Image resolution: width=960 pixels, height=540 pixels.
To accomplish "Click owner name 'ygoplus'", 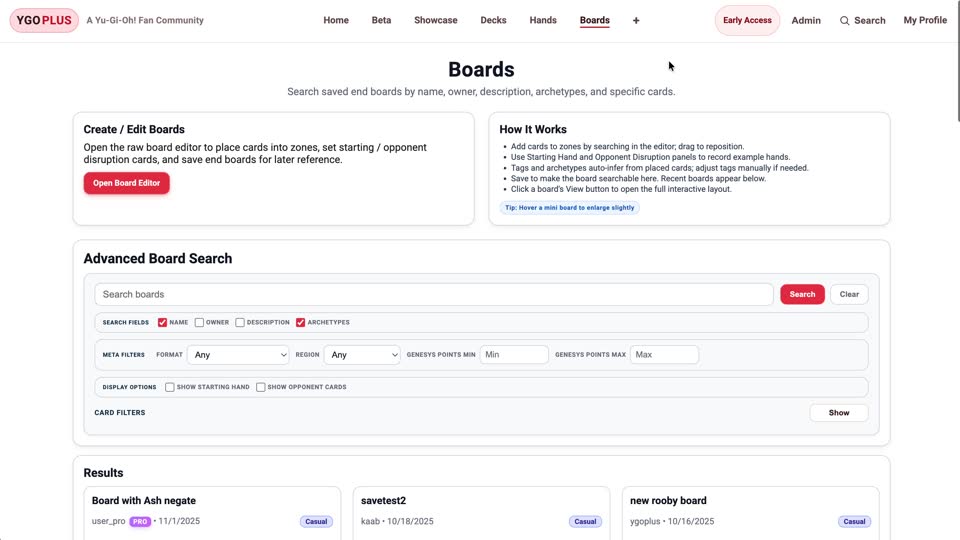I will click(645, 522).
